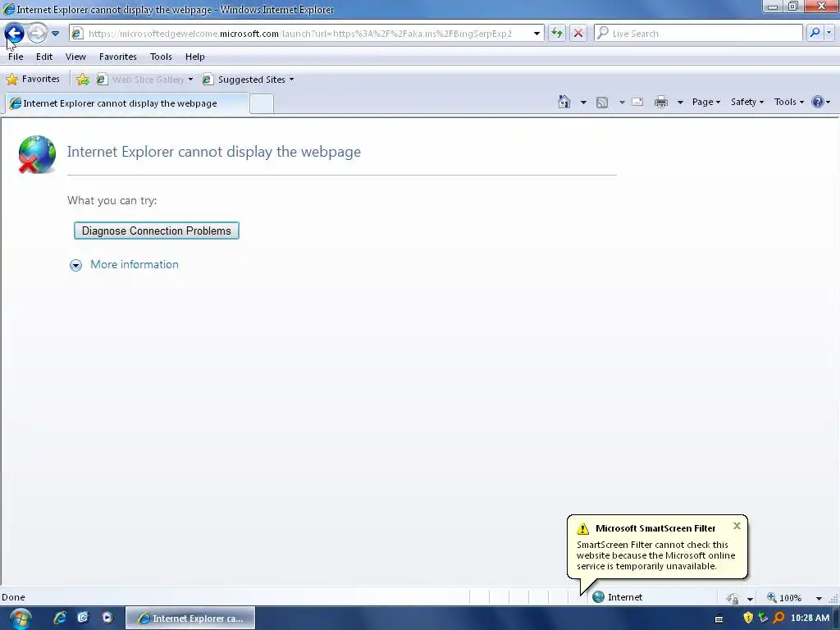Image resolution: width=840 pixels, height=630 pixels.
Task: Click the 'Done' status bar text
Action: tap(13, 597)
